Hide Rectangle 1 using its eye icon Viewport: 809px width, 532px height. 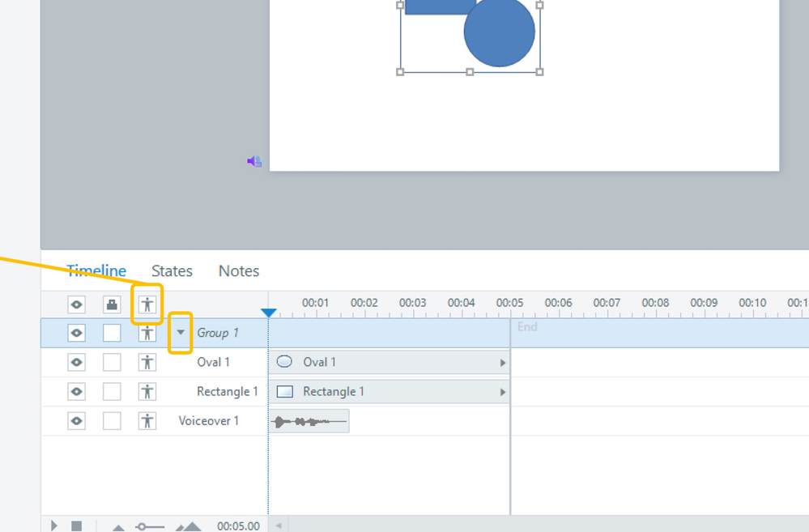tap(76, 392)
